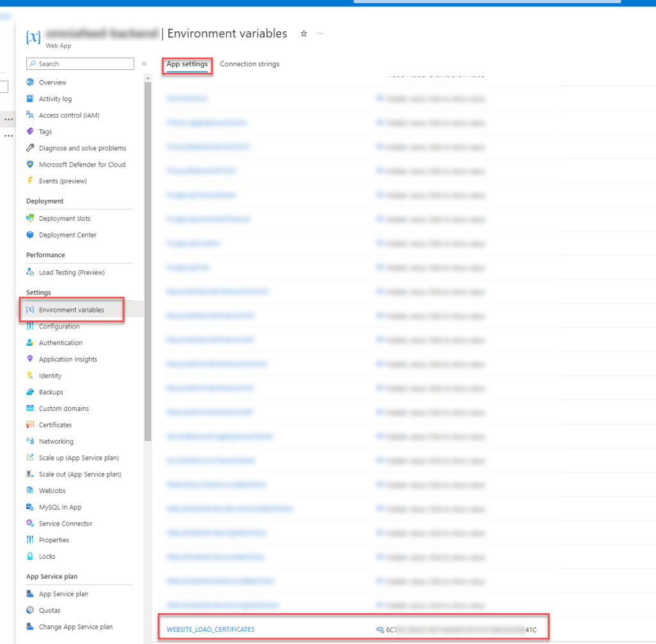Collapse the sidebar with double chevron
The width and height of the screenshot is (656, 644).
pyautogui.click(x=144, y=64)
